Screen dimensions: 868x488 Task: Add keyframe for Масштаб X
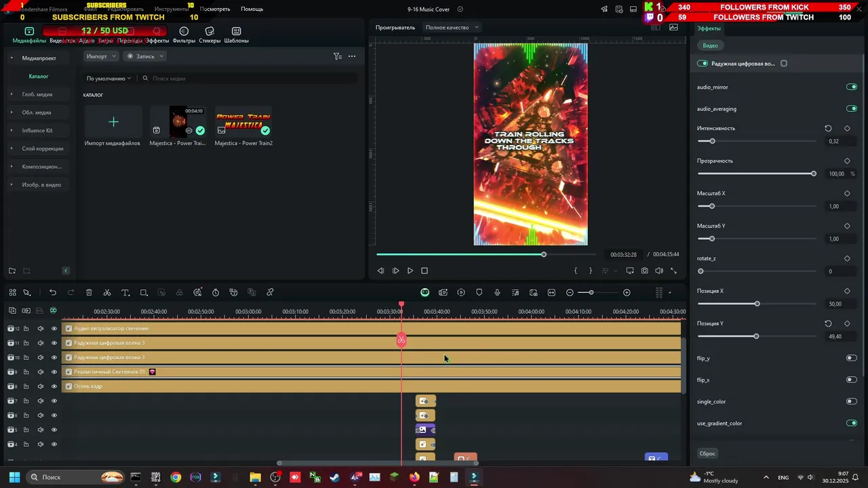coord(847,193)
